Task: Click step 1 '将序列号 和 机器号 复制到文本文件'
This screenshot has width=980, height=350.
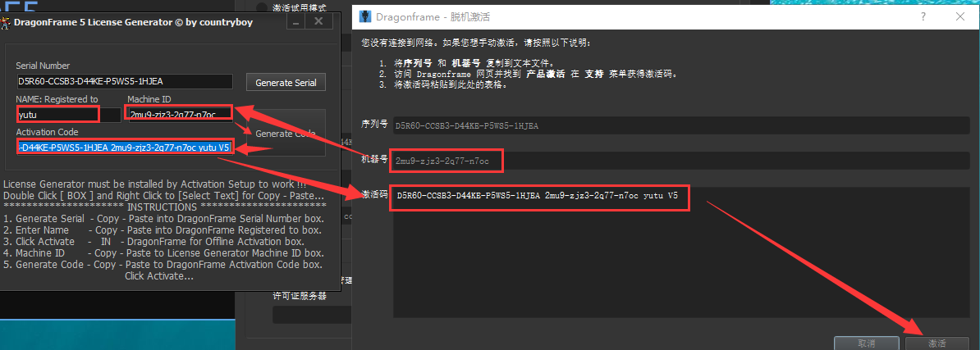Action: (x=467, y=64)
